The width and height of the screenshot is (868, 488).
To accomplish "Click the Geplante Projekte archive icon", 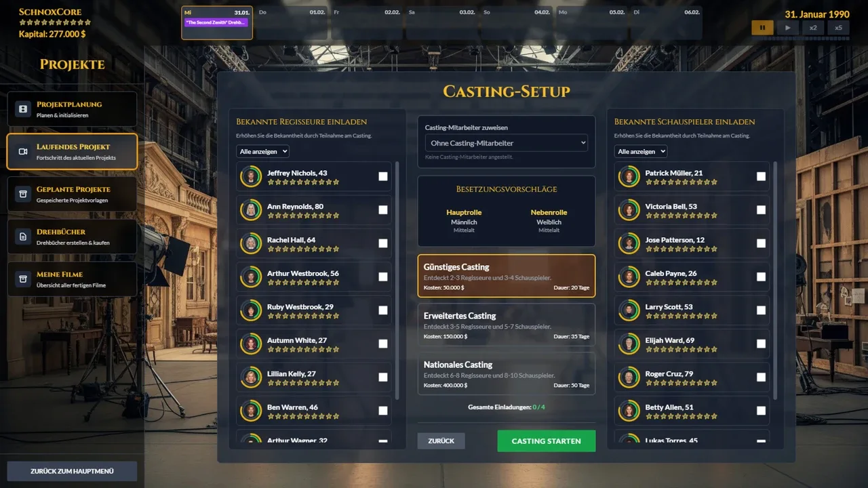I will 23,194.
